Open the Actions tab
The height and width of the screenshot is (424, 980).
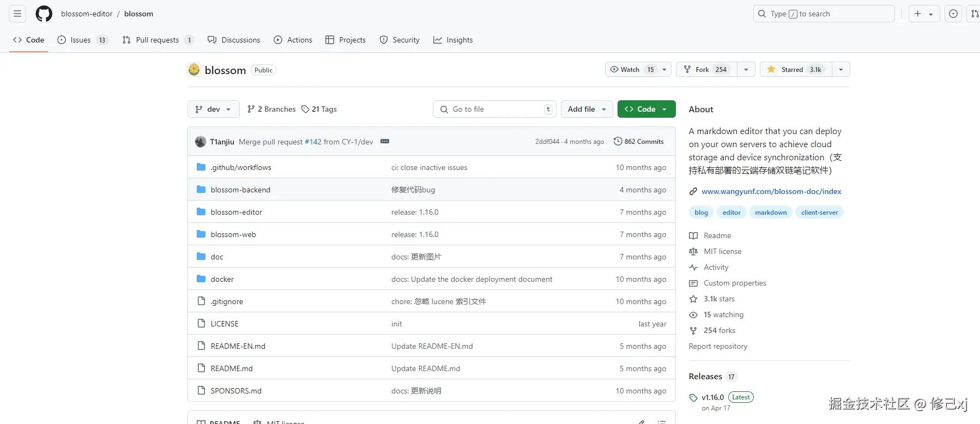click(x=293, y=40)
